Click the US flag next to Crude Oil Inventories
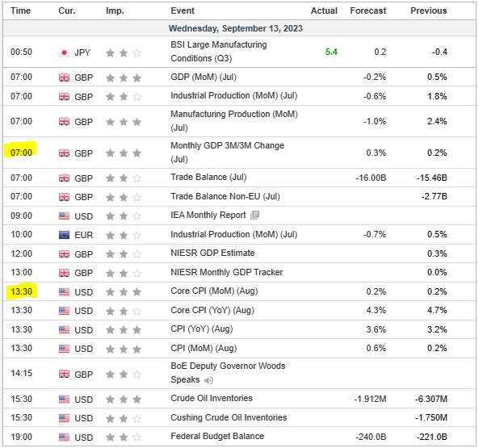Screen dimensions: 479x448 coord(64,400)
